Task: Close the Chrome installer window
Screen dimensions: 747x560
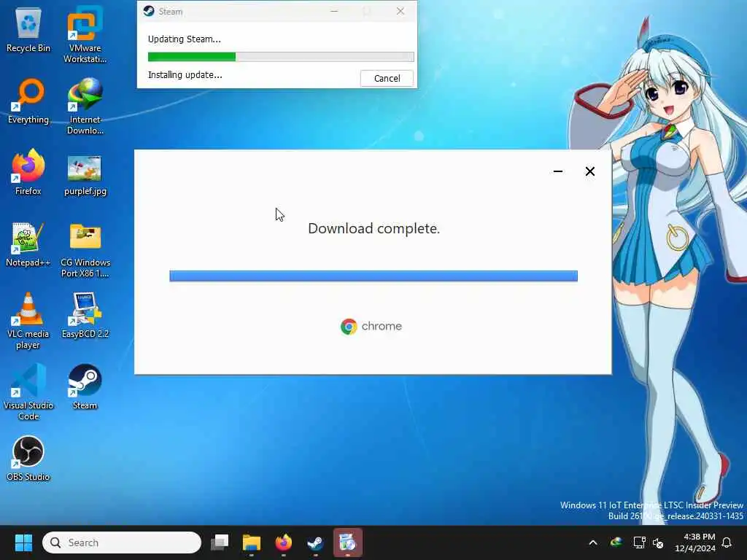Action: click(x=589, y=171)
